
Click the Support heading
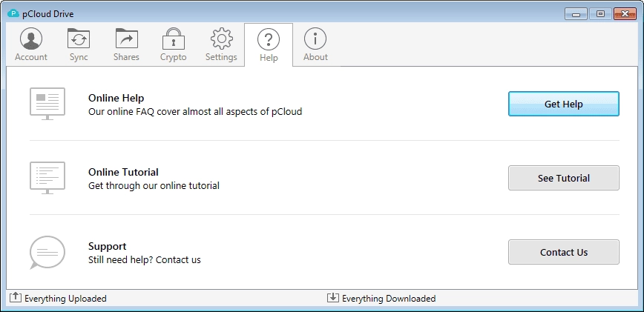[x=107, y=246]
